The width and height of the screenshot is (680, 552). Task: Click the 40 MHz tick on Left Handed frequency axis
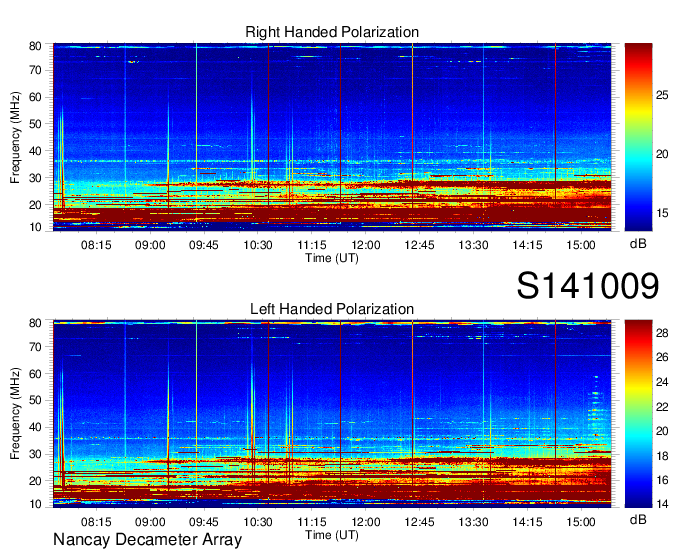[35, 428]
